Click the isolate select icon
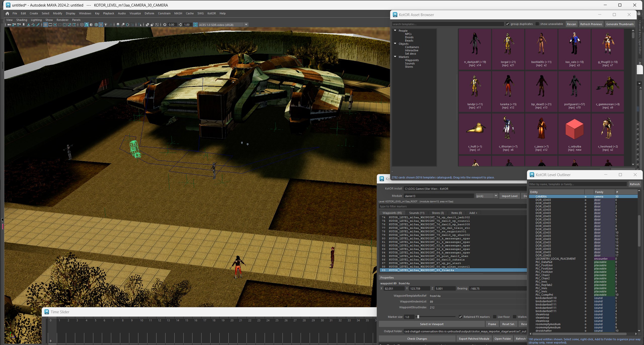Image resolution: width=644 pixels, height=345 pixels. 140,25
